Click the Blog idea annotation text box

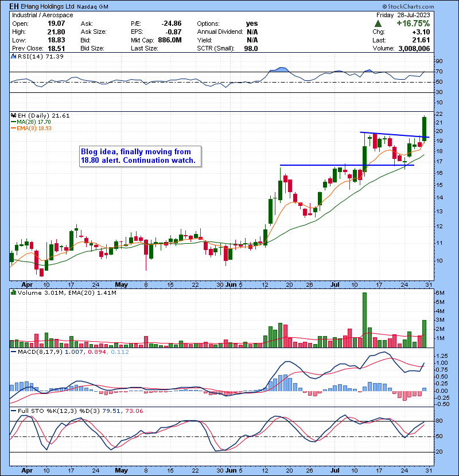(x=141, y=156)
